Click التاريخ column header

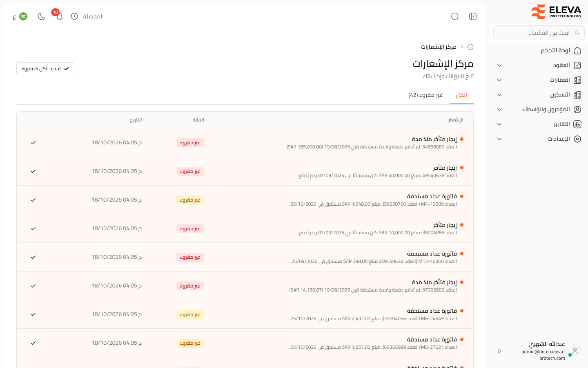tap(136, 120)
